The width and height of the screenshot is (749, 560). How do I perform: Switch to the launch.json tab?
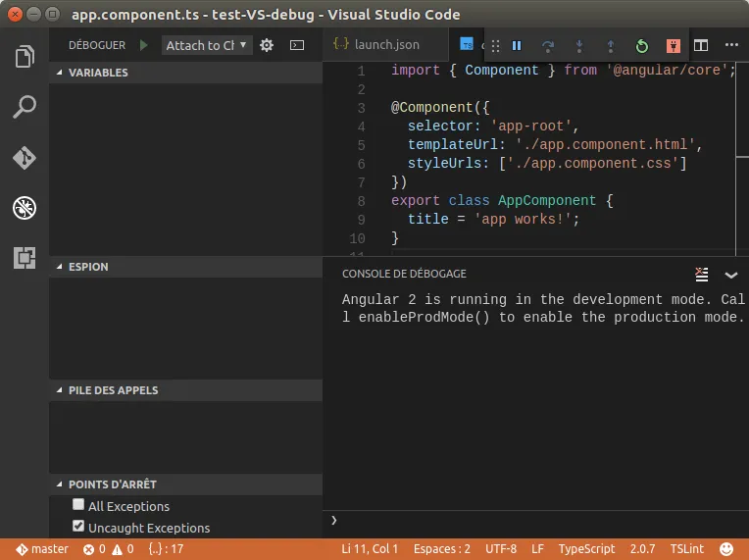(386, 45)
